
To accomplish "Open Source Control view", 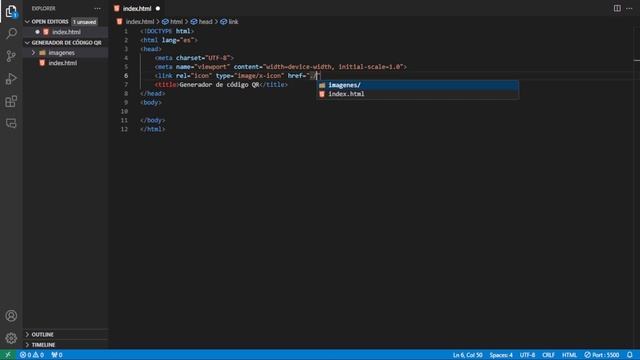I will pos(11,56).
